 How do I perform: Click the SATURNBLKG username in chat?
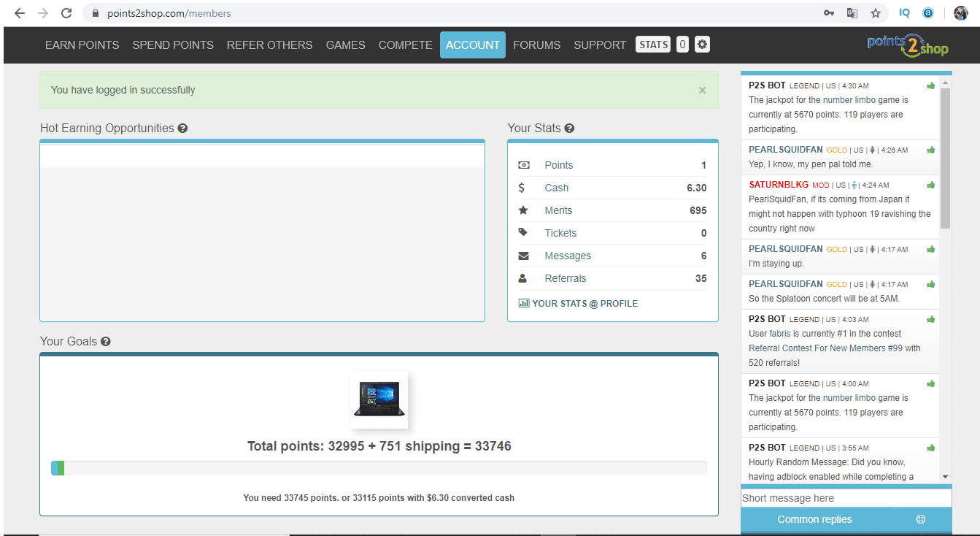779,185
